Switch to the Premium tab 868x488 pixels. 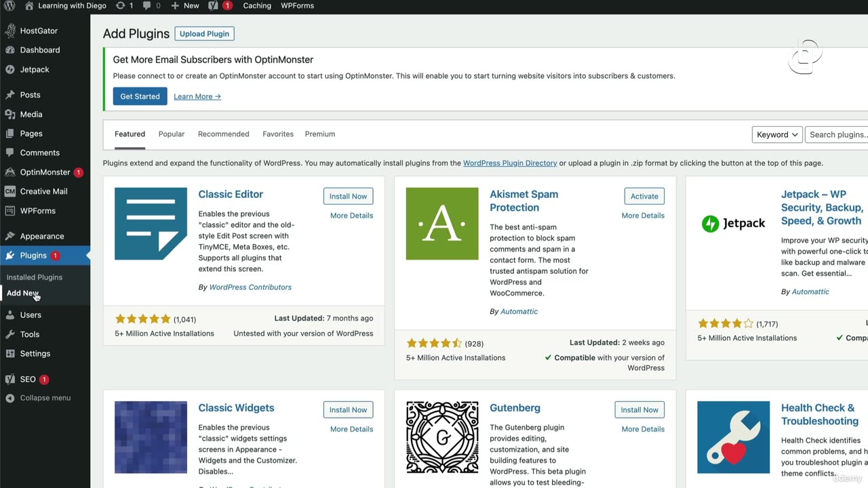[x=320, y=134]
